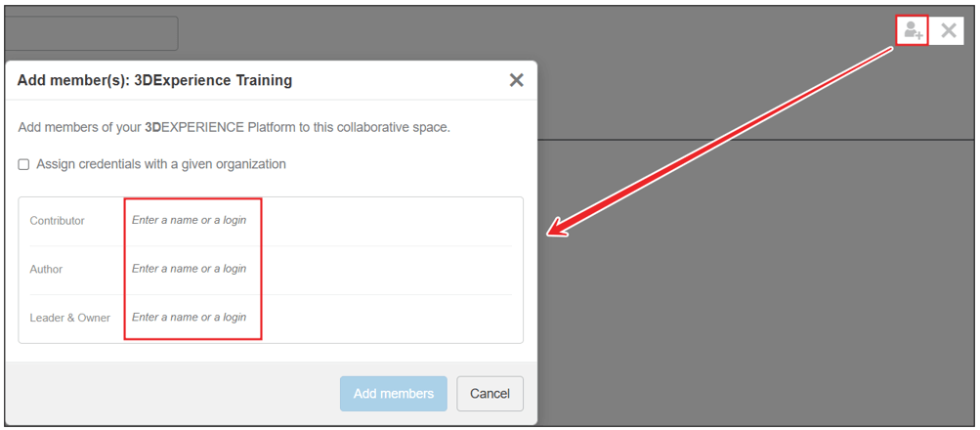Viewport: 980px width, 430px height.
Task: Click the text field behind the dialog
Action: (91, 33)
